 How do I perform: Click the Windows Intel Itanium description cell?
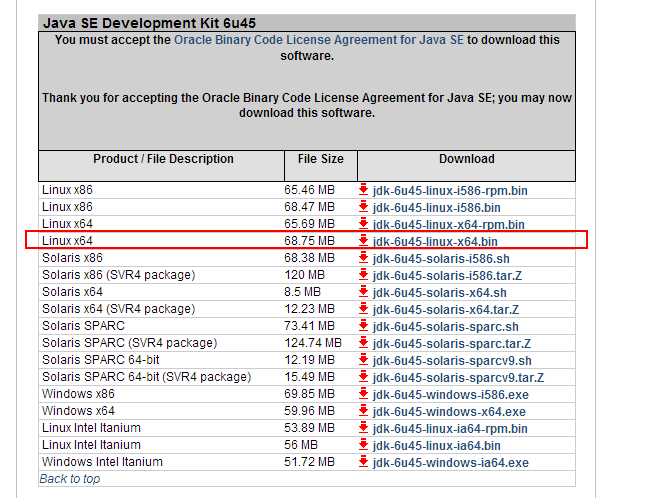click(x=102, y=462)
